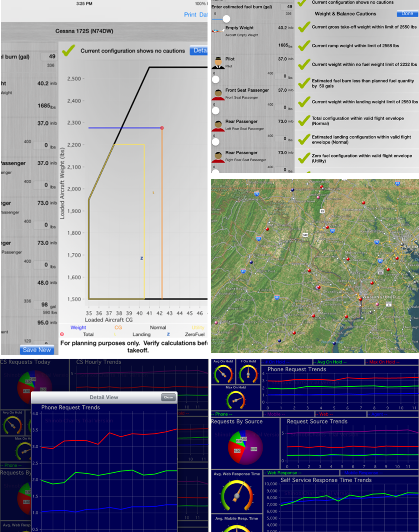The width and height of the screenshot is (419, 532).
Task: Tap the Landing legend label
Action: click(x=141, y=334)
